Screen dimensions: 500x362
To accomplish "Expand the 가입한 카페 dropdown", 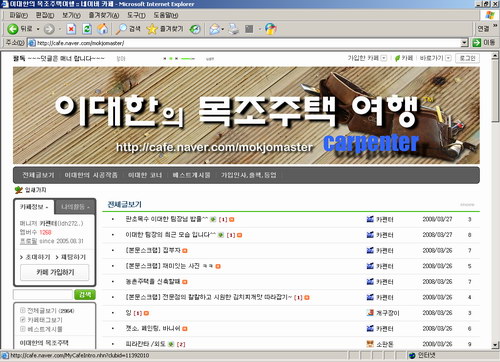I will click(384, 58).
